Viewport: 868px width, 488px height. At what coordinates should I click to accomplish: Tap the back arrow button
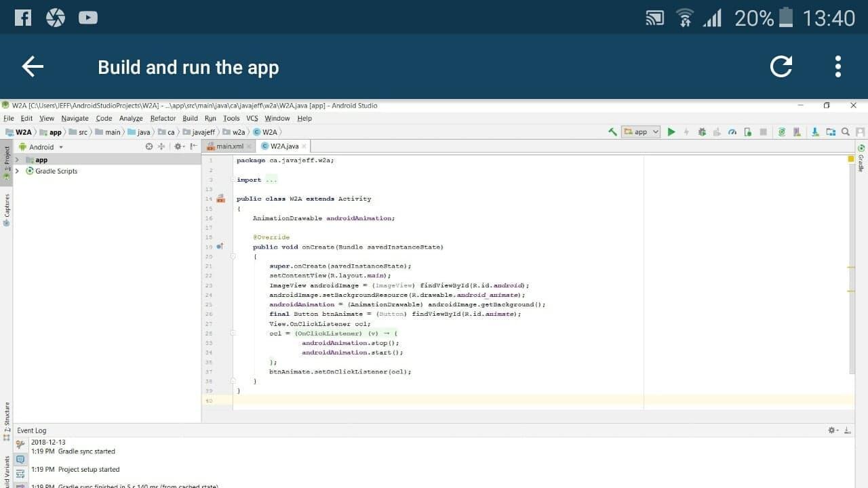click(33, 66)
